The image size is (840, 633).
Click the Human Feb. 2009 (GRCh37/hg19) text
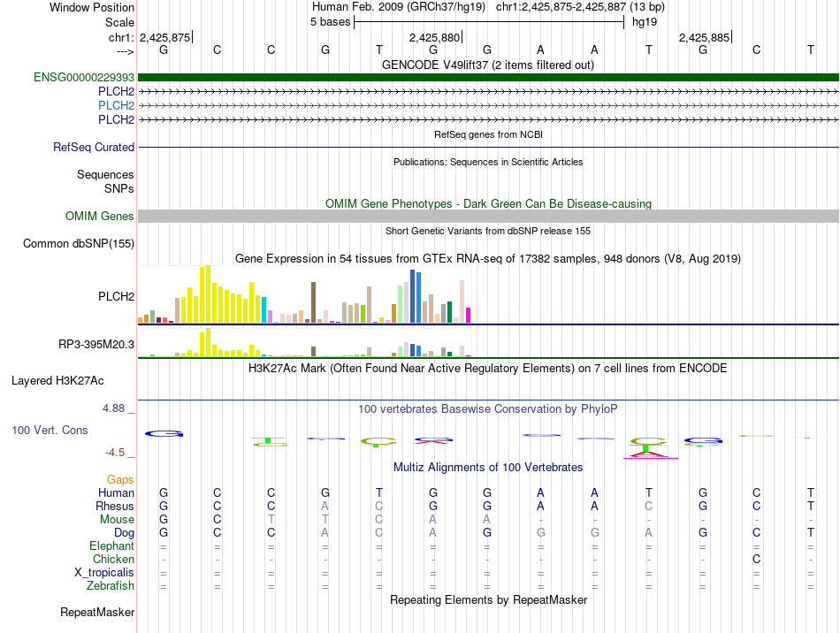(399, 7)
